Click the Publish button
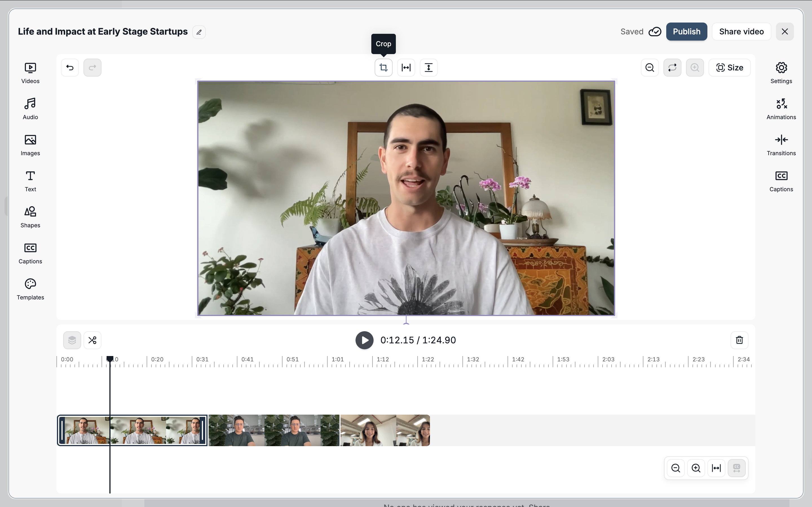 (686, 32)
